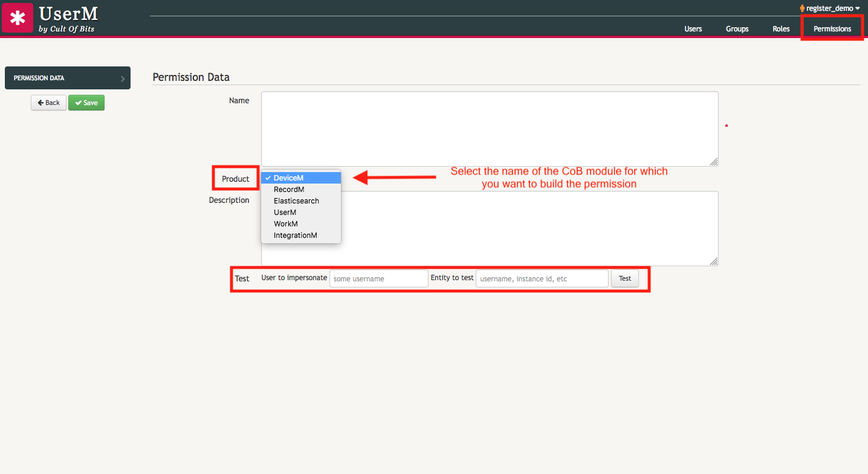Click the "User to impersonate" label
The height and width of the screenshot is (474, 868).
pos(294,278)
